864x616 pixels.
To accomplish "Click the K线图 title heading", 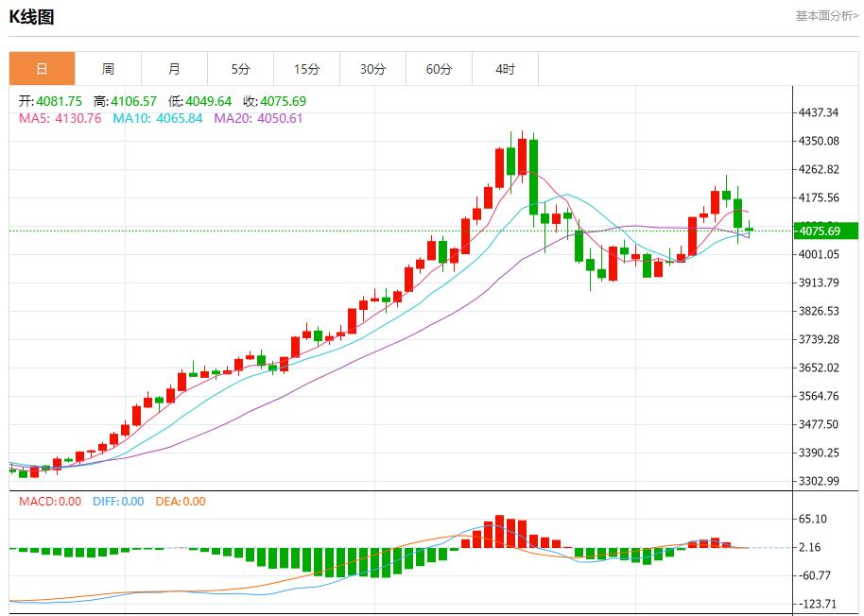I will point(32,17).
